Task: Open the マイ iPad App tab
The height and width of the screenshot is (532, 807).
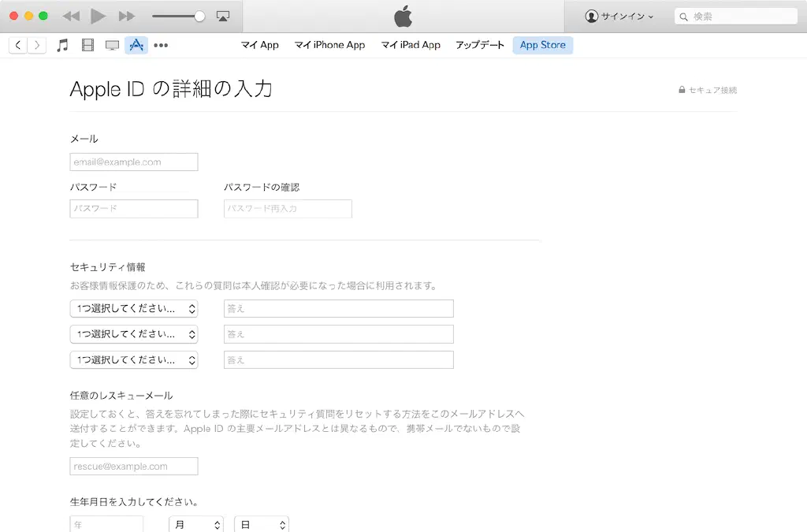Action: [x=411, y=45]
